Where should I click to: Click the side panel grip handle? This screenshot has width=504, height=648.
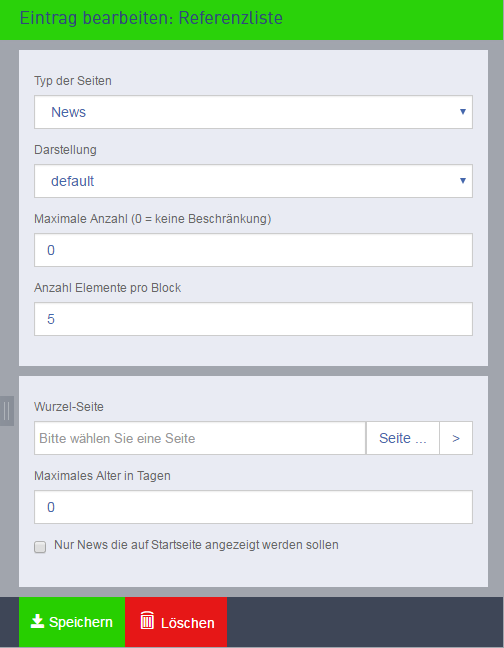tap(7, 411)
